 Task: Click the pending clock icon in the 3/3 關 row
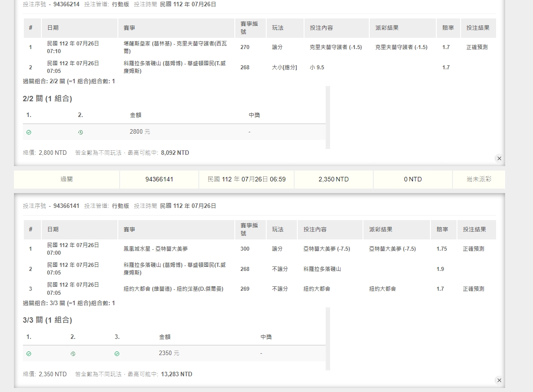(x=73, y=354)
